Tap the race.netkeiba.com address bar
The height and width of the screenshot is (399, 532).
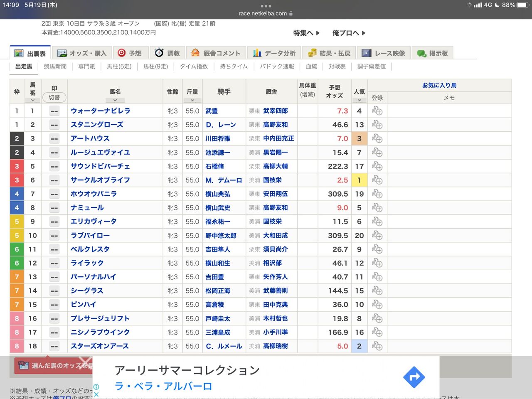pyautogui.click(x=266, y=13)
